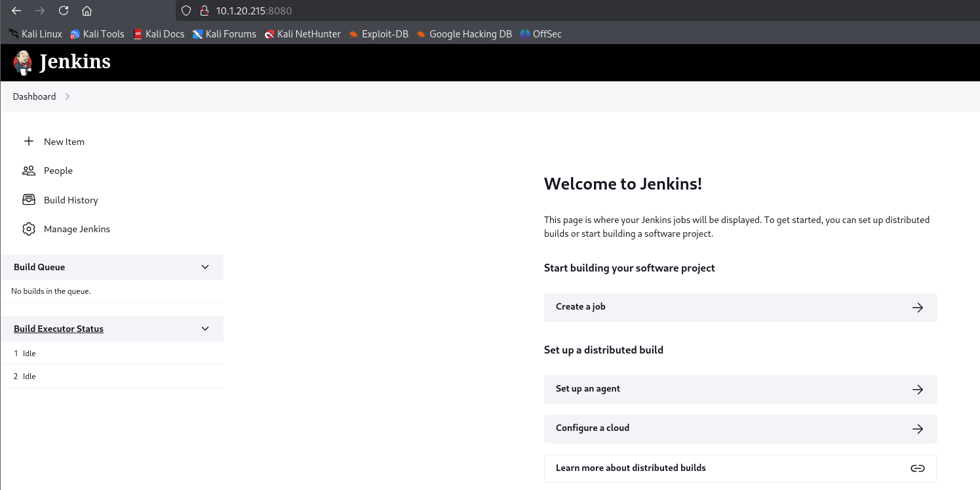Click the Build Queue heading text
Screen dimensions: 980x490
pos(39,267)
